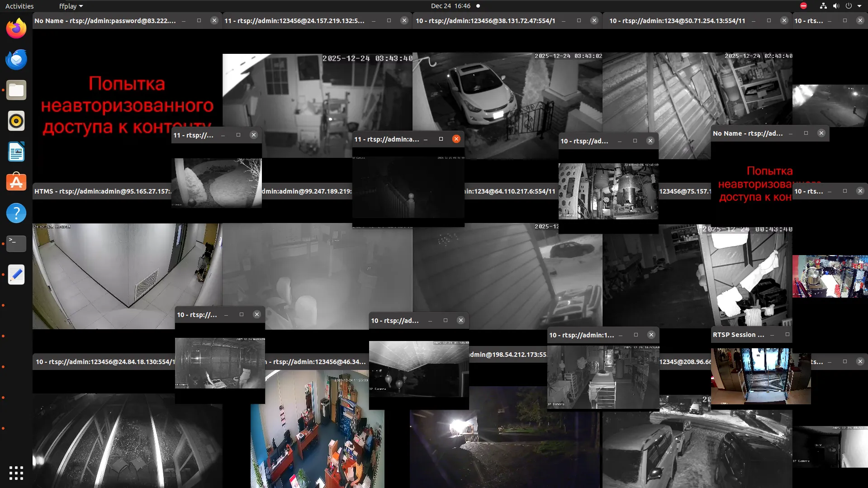Expand the system menu arrow in top bar
Viewport: 868px width, 488px height.
859,6
